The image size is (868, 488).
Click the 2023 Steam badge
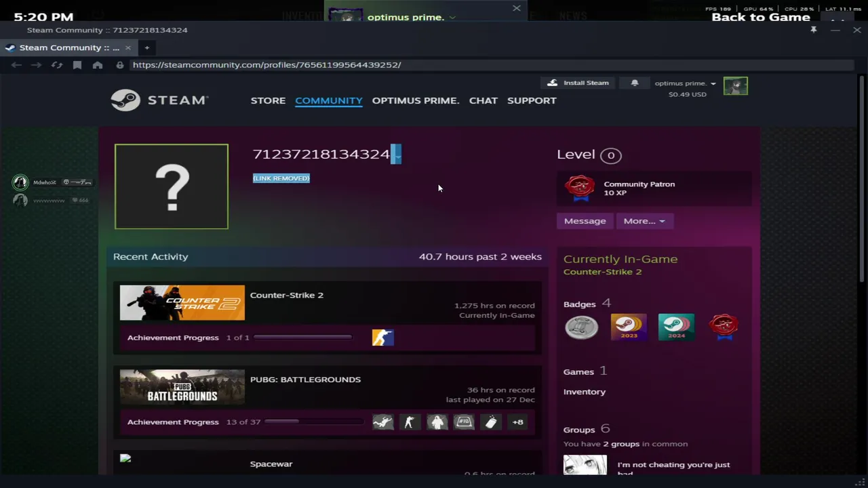point(628,327)
